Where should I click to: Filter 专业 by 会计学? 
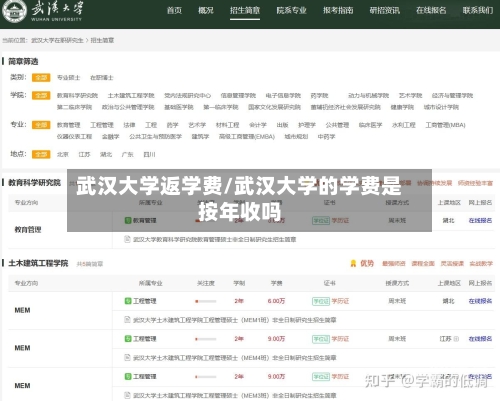pos(258,125)
